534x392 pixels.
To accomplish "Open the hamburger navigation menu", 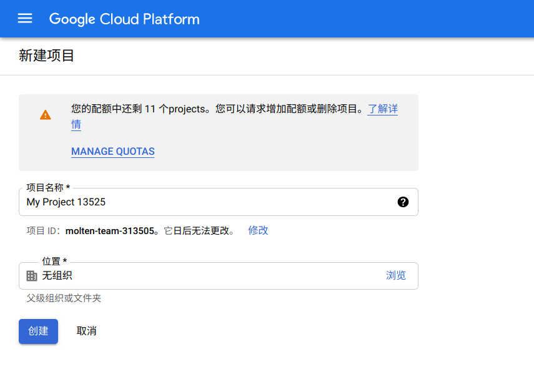I will click(x=25, y=19).
